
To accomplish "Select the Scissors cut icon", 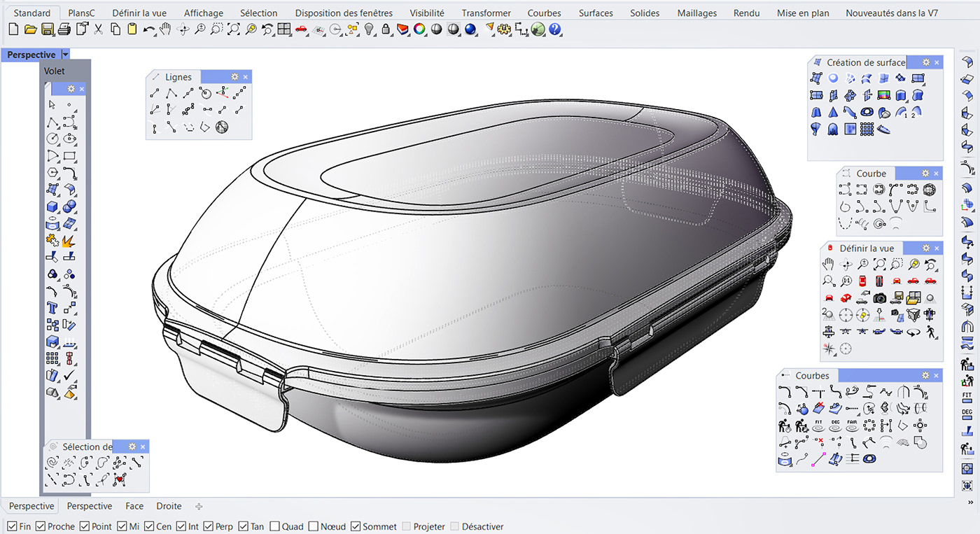I will pyautogui.click(x=98, y=29).
